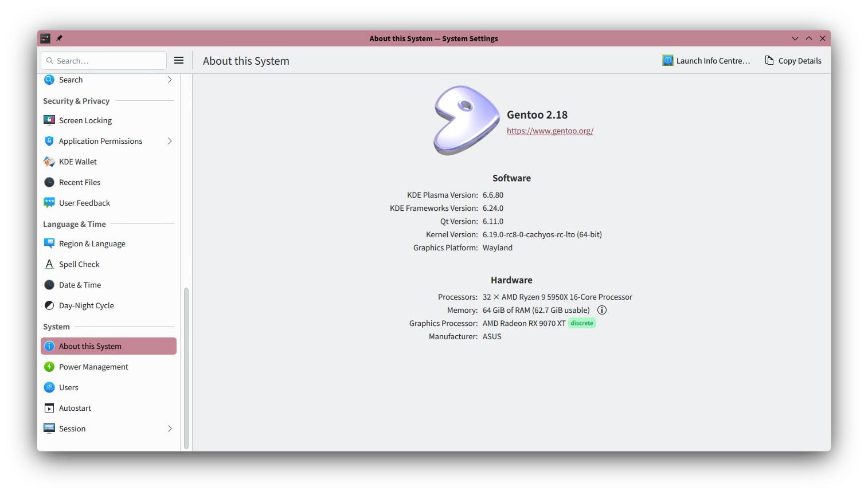
Task: Expand the Application Permissions chevron
Action: click(170, 141)
